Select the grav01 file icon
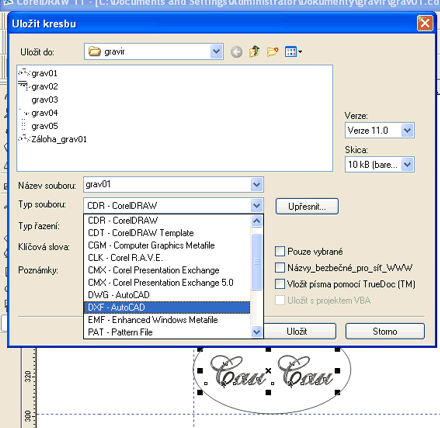The height and width of the screenshot is (428, 440). (x=24, y=73)
